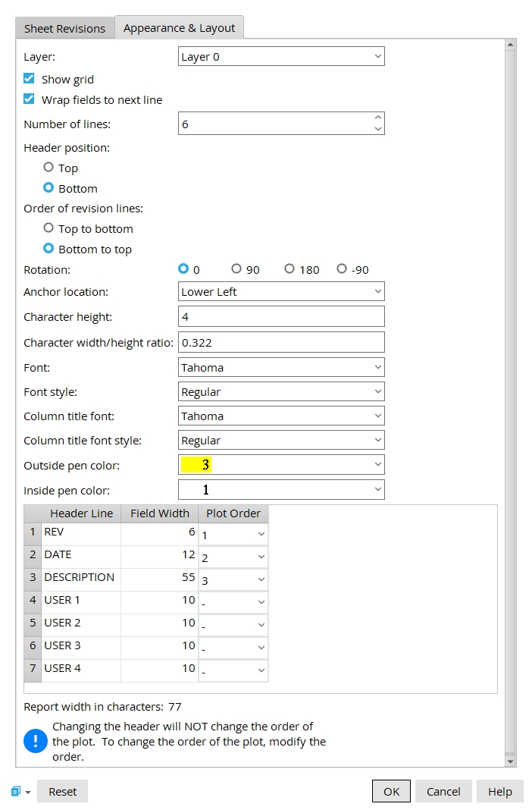This screenshot has height=810, width=532.
Task: Decrease Number of lines with down arrow
Action: click(x=377, y=129)
